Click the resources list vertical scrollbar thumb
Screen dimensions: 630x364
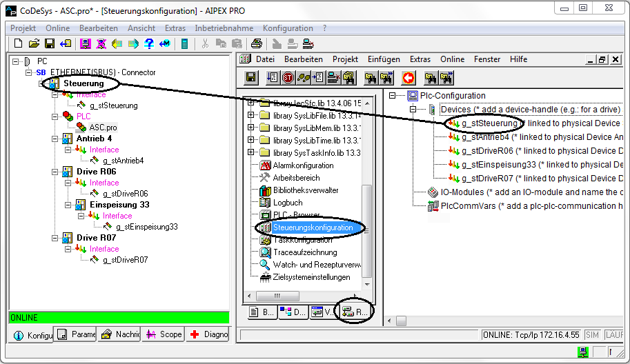click(366, 231)
